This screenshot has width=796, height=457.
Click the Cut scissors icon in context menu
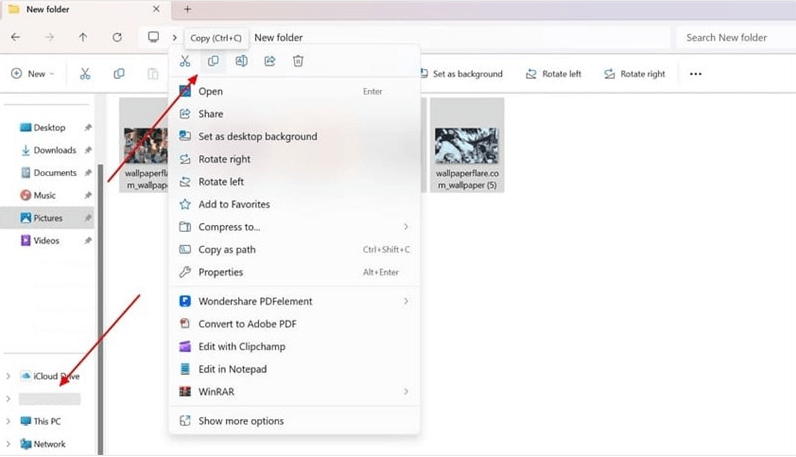185,62
